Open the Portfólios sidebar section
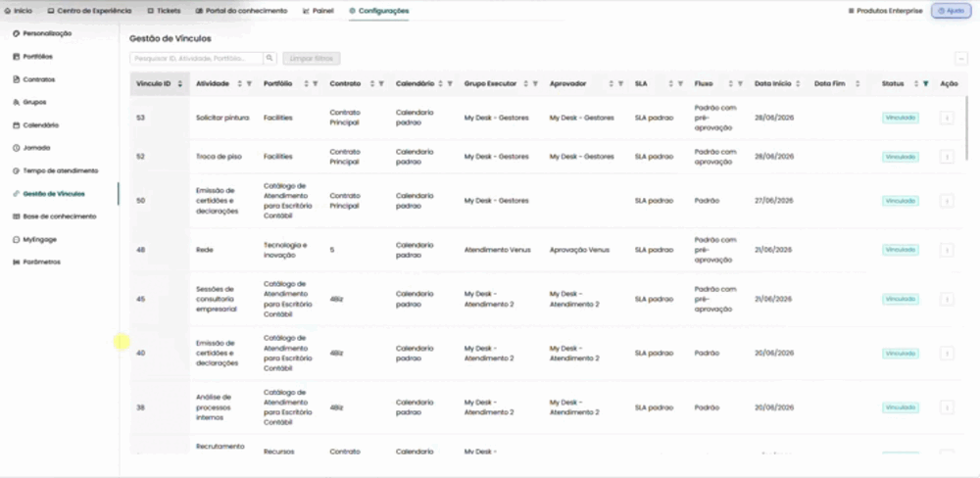The width and height of the screenshot is (980, 478). point(33,56)
